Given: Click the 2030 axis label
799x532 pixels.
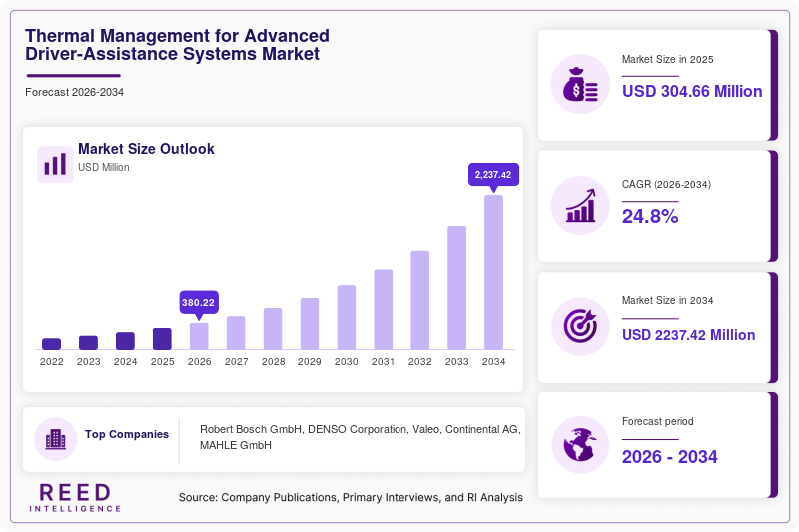Looking at the screenshot, I should point(346,362).
